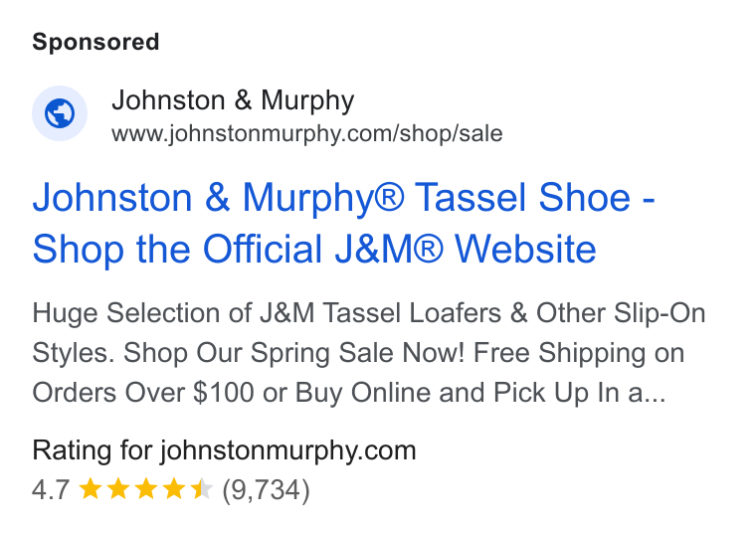Click the second gold rating star

pos(118,489)
